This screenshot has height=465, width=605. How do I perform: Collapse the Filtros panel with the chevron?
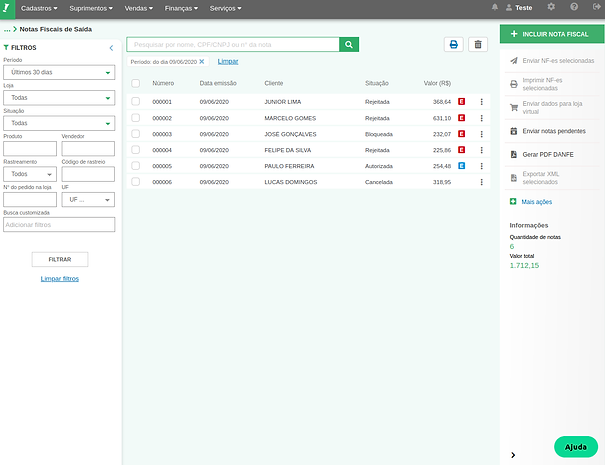click(x=111, y=47)
